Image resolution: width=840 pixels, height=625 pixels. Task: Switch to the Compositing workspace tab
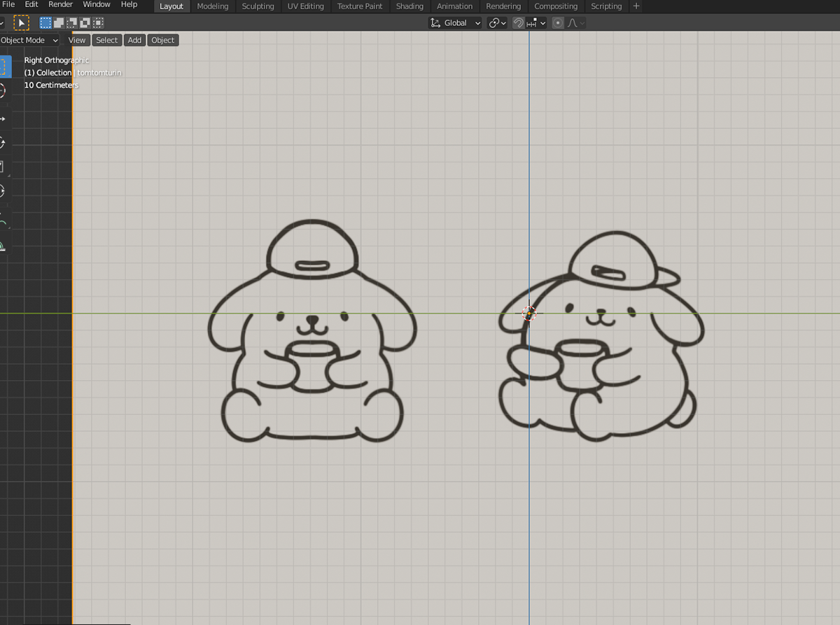coord(556,6)
